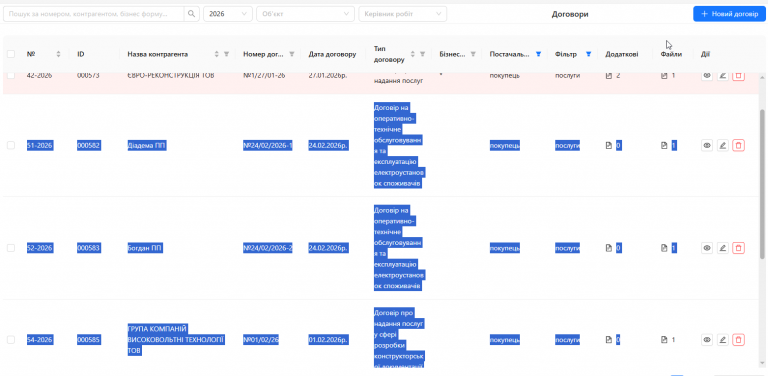Image resolution: width=768 pixels, height=376 pixels.
Task: Select ID cell 000582
Action: 89,145
